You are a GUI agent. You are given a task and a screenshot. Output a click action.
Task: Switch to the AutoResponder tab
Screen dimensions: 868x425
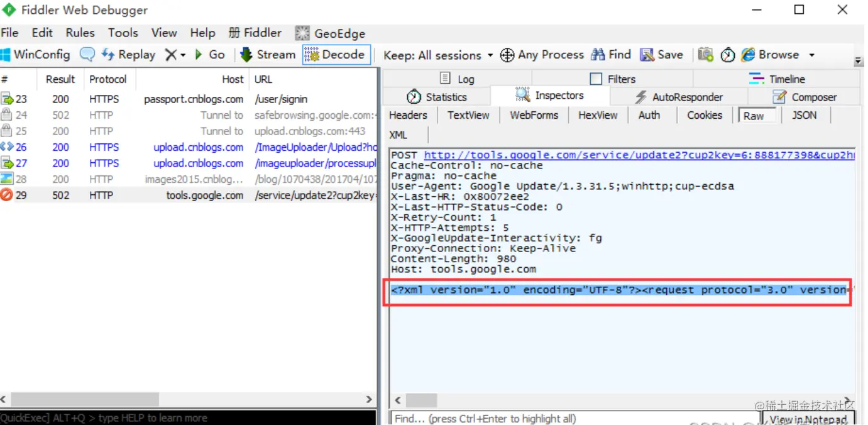(x=679, y=97)
